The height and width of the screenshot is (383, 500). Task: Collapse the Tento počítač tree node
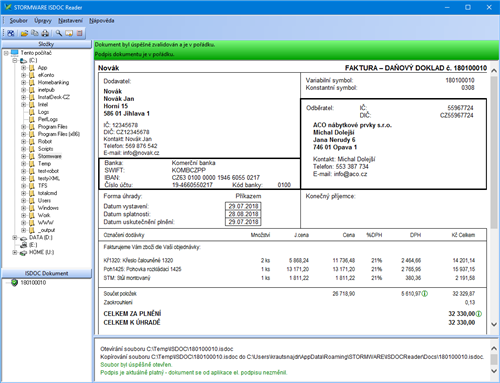[x=6, y=53]
